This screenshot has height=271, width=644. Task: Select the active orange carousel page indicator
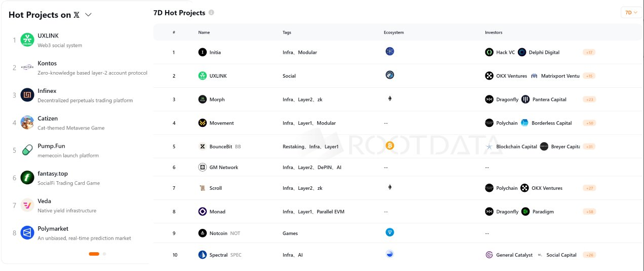click(x=94, y=254)
